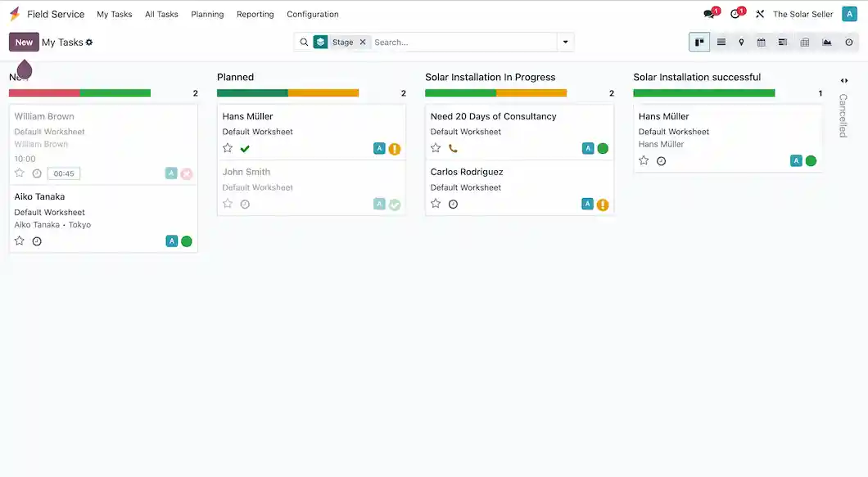Remove the Stage filter from search
Viewport: 868px width, 477px height.
363,42
